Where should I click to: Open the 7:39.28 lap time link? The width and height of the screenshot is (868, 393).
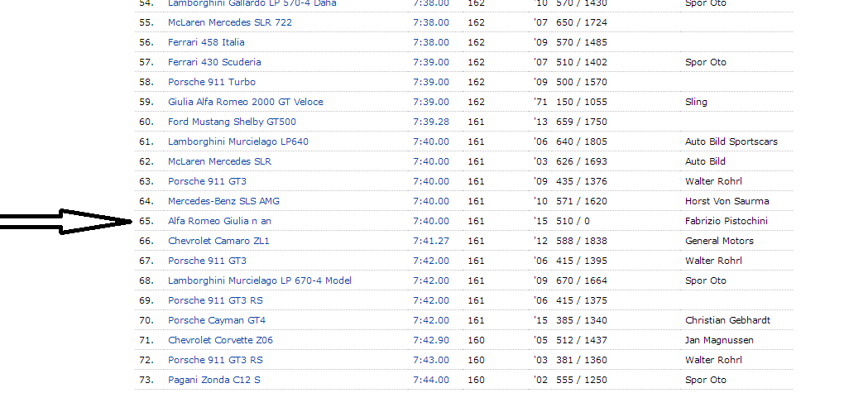430,122
